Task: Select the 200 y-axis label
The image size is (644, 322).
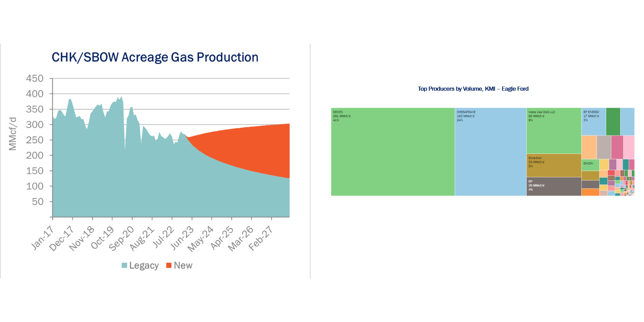Action: (35, 155)
